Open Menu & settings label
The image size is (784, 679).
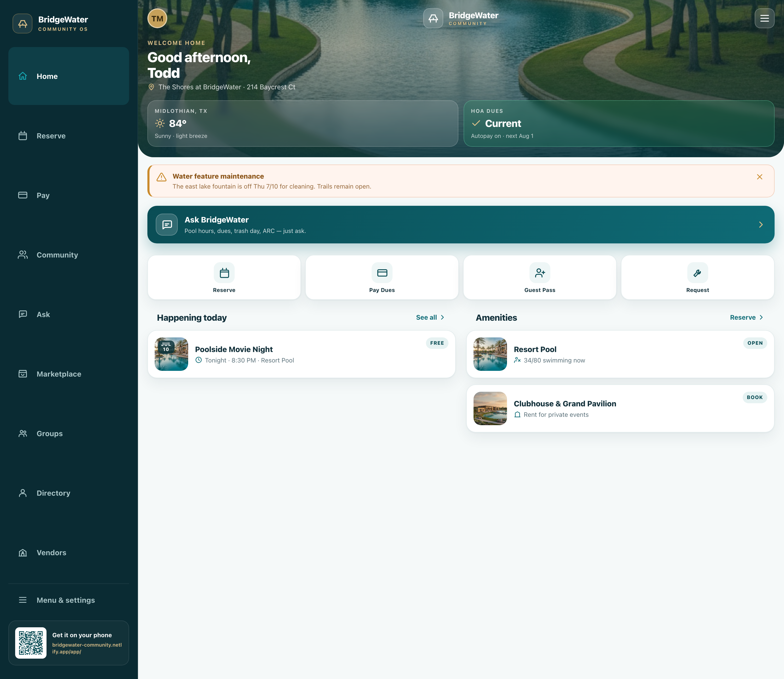[x=66, y=600]
